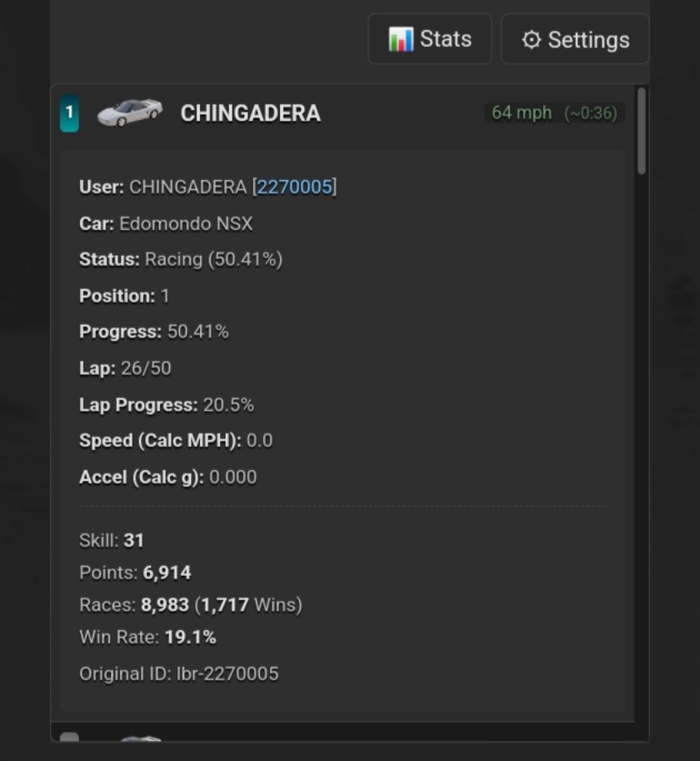The height and width of the screenshot is (761, 700).
Task: Click the CHINGADERA username heading
Action: (x=250, y=113)
